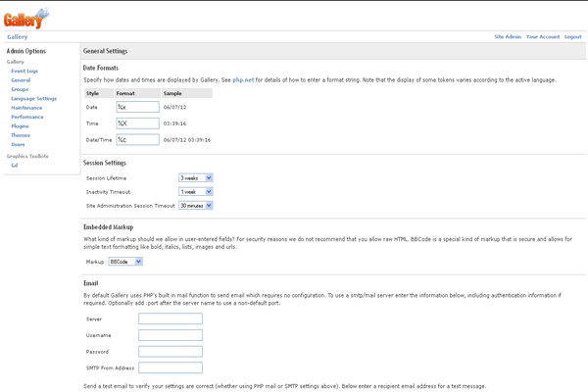This screenshot has width=588, height=392.
Task: Go to Language Settings admin page
Action: pos(33,98)
